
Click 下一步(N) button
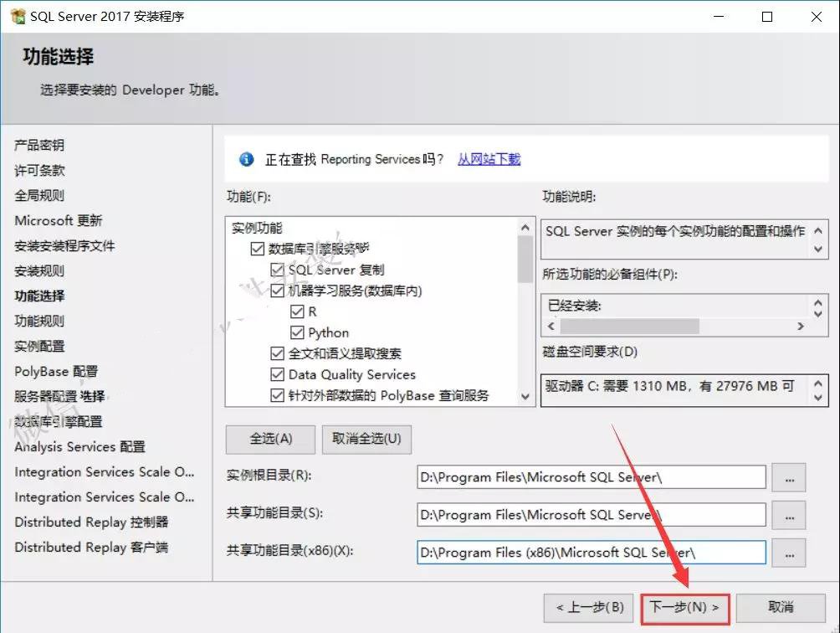point(684,608)
